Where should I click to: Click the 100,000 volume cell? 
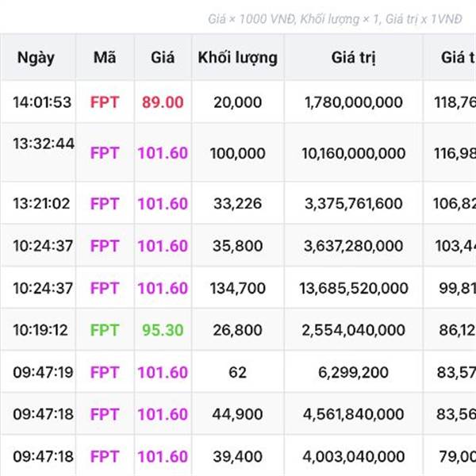tap(238, 153)
